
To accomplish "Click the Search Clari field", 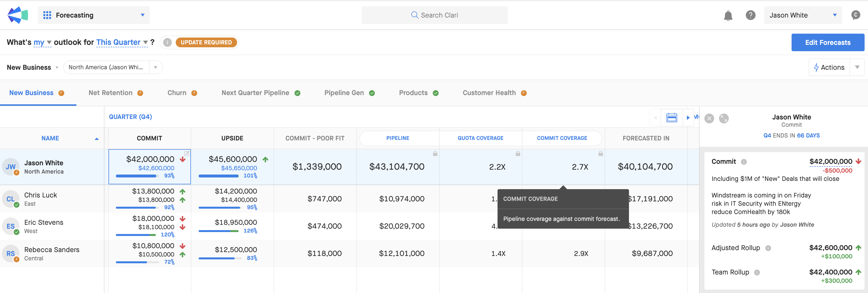I will point(434,15).
